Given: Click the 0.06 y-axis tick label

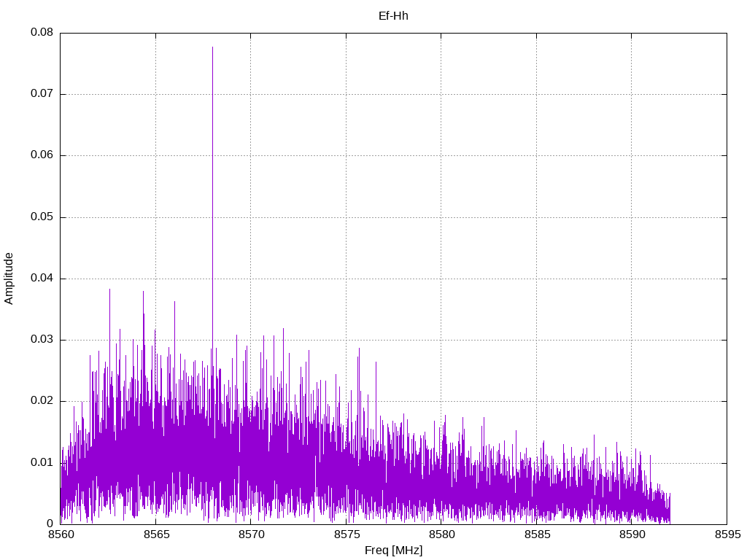Looking at the screenshot, I should (x=42, y=155).
